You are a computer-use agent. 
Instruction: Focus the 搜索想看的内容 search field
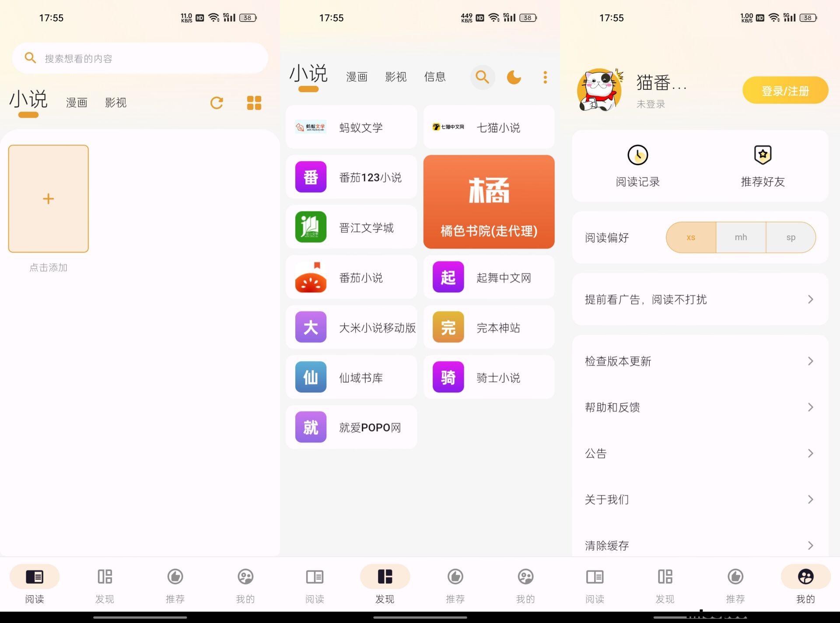tap(140, 58)
